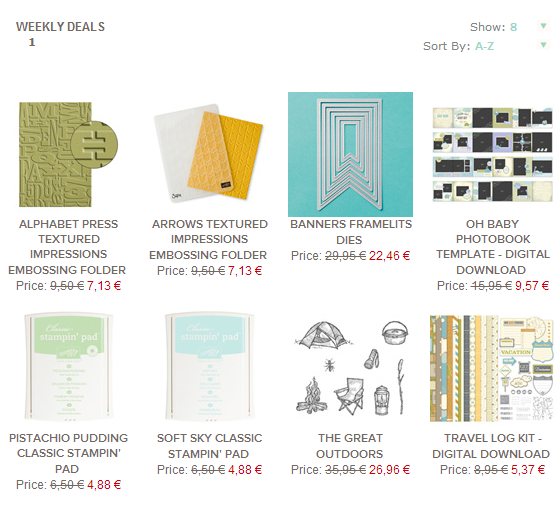Image resolution: width=560 pixels, height=507 pixels.
Task: Open Soft Sky stampin' pad image
Action: tap(210, 367)
